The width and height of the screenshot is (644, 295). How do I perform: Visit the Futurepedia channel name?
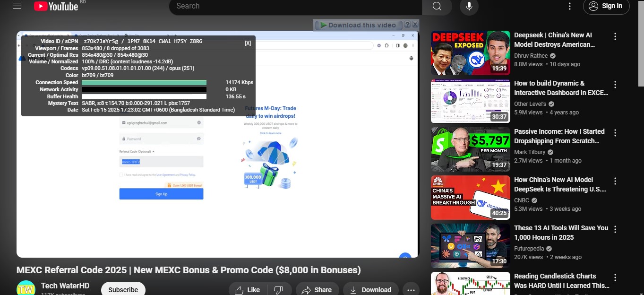pyautogui.click(x=530, y=249)
